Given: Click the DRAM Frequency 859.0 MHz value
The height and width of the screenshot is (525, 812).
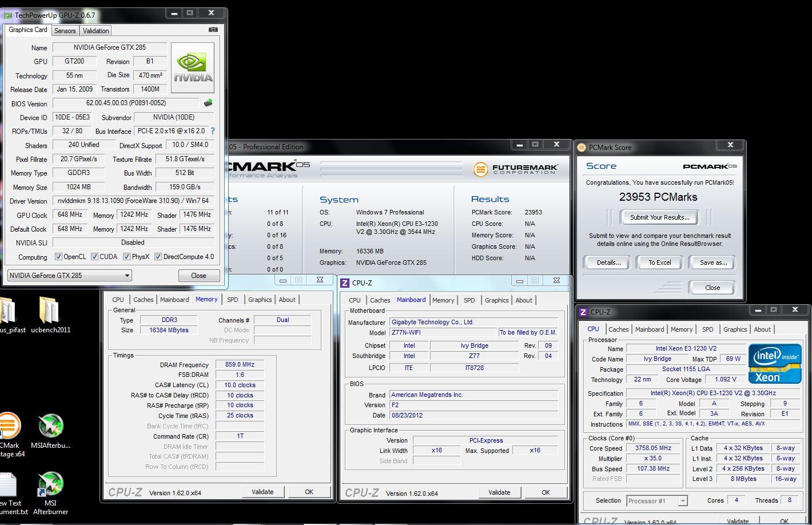Looking at the screenshot, I should 240,364.
